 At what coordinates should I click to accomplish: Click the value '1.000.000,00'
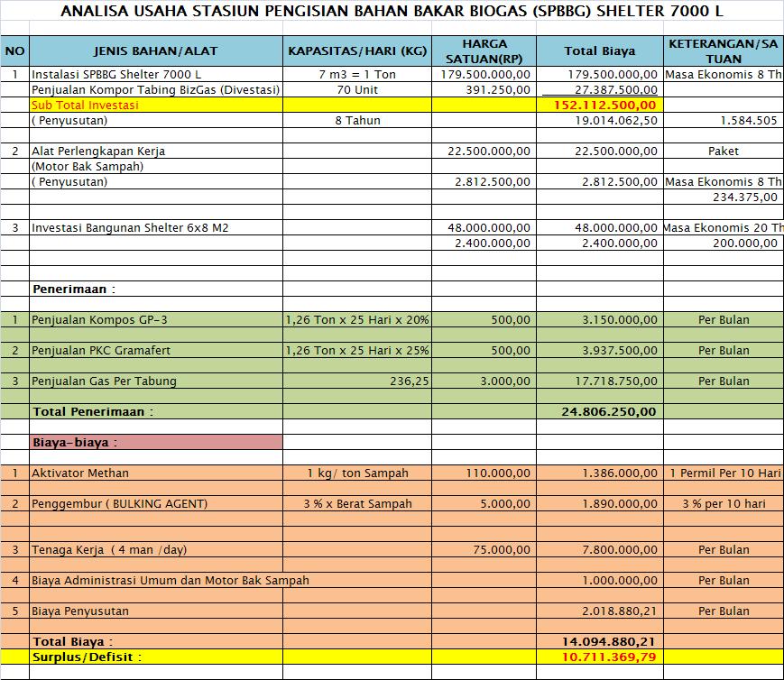[x=620, y=581]
